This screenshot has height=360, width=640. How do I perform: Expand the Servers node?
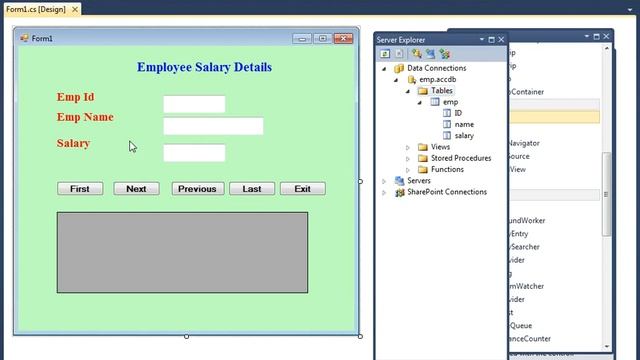384,181
